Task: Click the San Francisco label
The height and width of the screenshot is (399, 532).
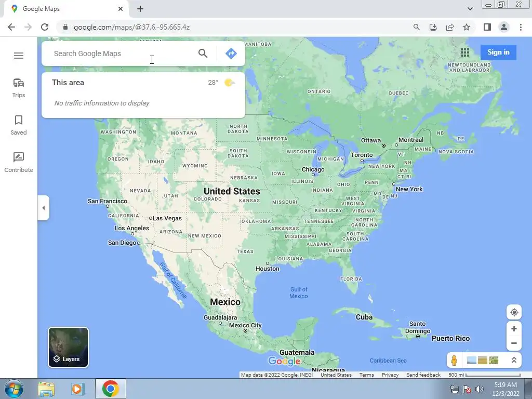Action: pos(107,201)
